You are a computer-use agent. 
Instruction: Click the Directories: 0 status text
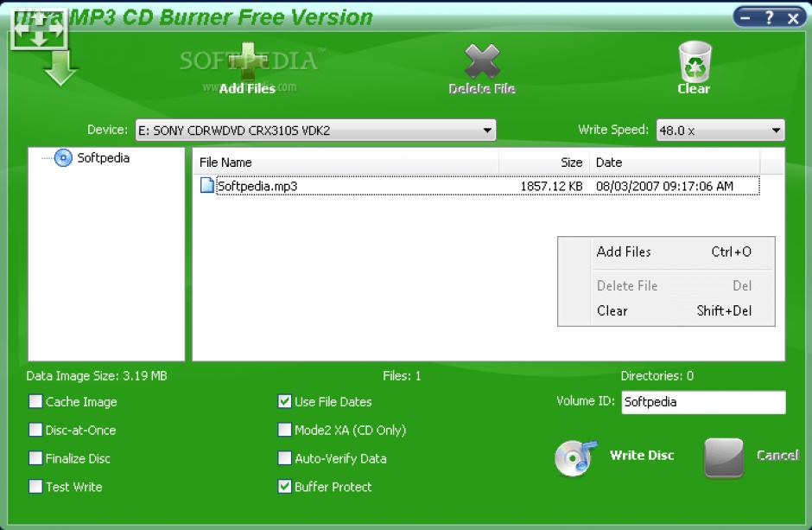pos(657,376)
